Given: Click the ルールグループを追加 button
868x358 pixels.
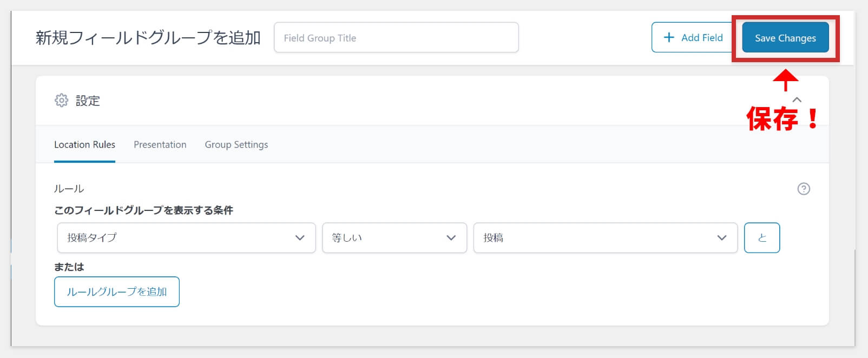Looking at the screenshot, I should 117,291.
